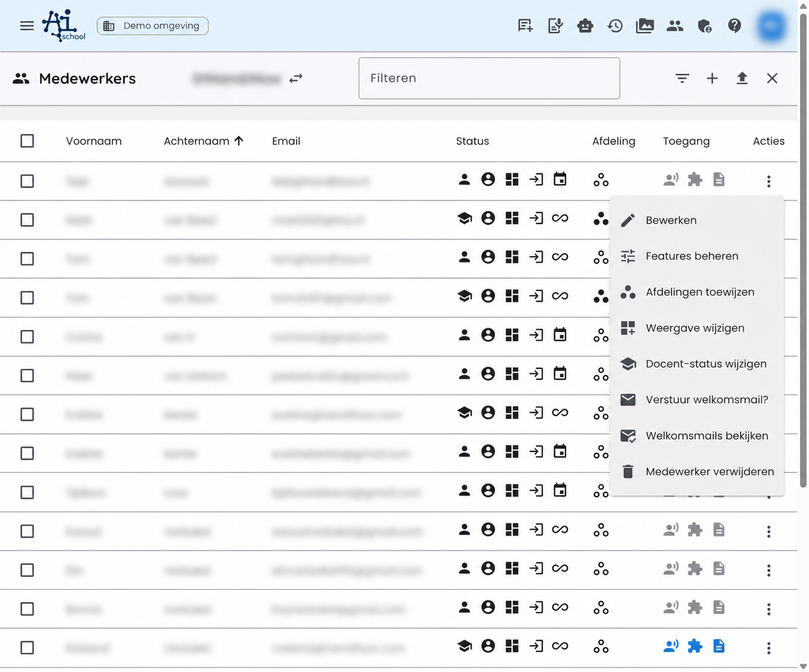Click the people icon in top bar
The height and width of the screenshot is (672, 809).
pos(675,26)
